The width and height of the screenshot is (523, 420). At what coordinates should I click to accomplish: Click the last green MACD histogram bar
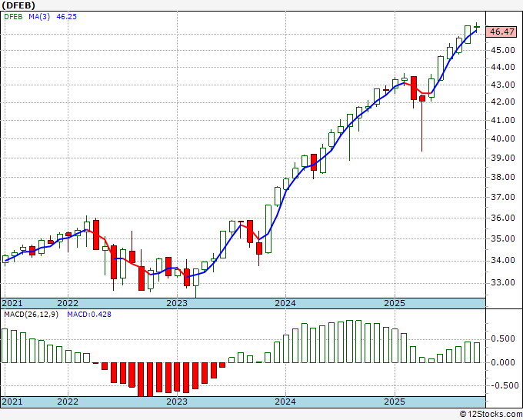[x=477, y=352]
